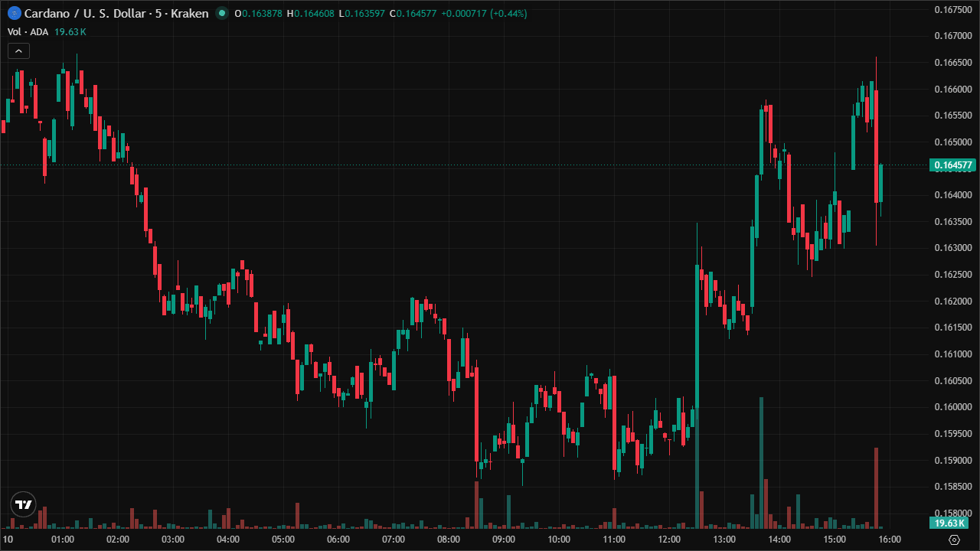This screenshot has height=551, width=980.
Task: Click the 01:00 time axis label
Action: (x=63, y=540)
